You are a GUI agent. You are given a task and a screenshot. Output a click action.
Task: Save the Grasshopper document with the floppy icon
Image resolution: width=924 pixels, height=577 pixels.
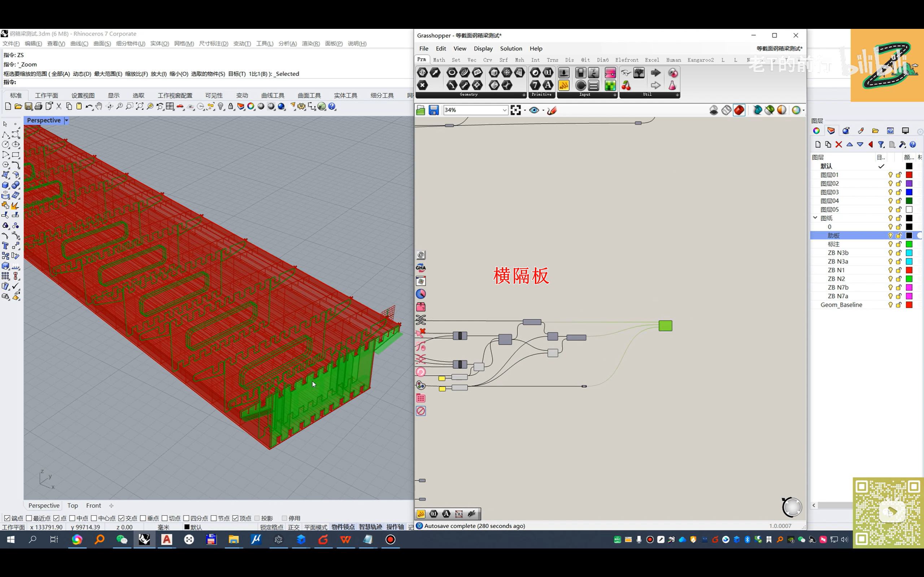click(433, 110)
